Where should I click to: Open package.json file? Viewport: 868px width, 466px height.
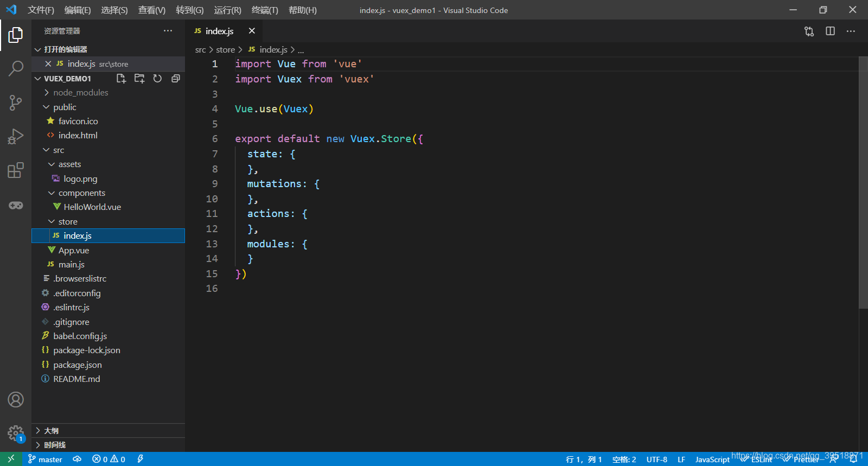(x=108, y=365)
